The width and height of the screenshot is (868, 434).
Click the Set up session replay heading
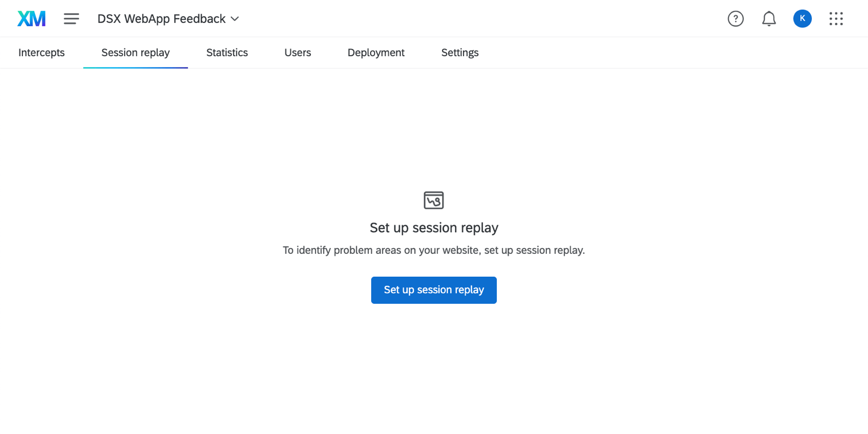[x=434, y=228]
